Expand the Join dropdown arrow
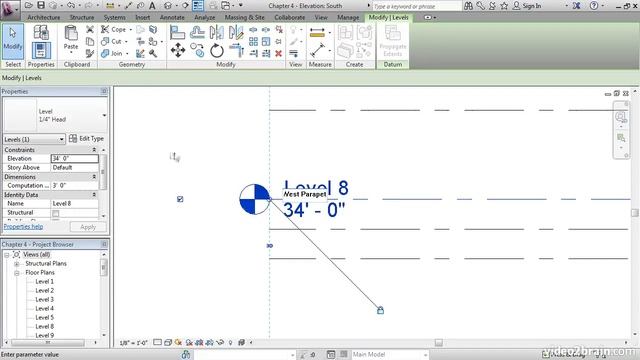Image resolution: width=640 pixels, height=360 pixels. [127, 53]
